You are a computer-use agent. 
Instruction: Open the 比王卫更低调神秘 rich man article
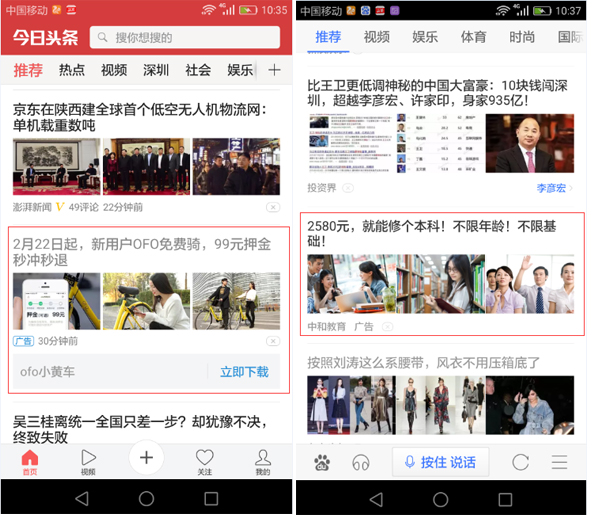(437, 93)
